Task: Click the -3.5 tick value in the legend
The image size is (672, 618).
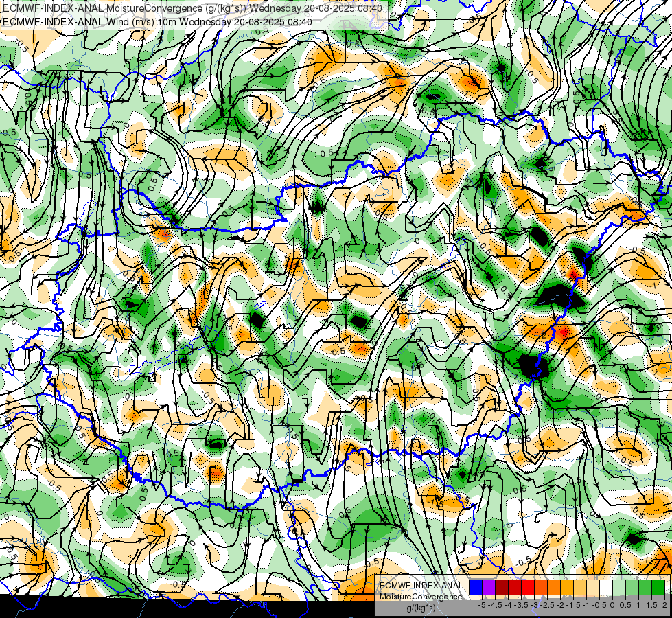Action: (x=522, y=605)
